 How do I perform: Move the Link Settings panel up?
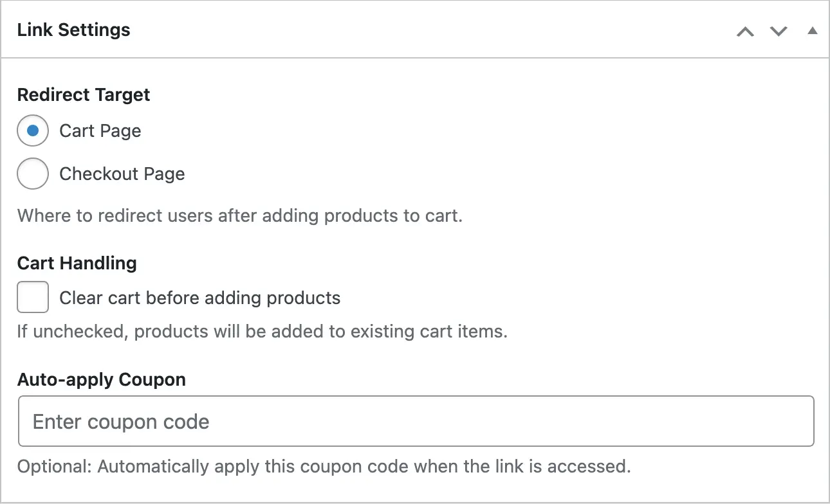[745, 31]
